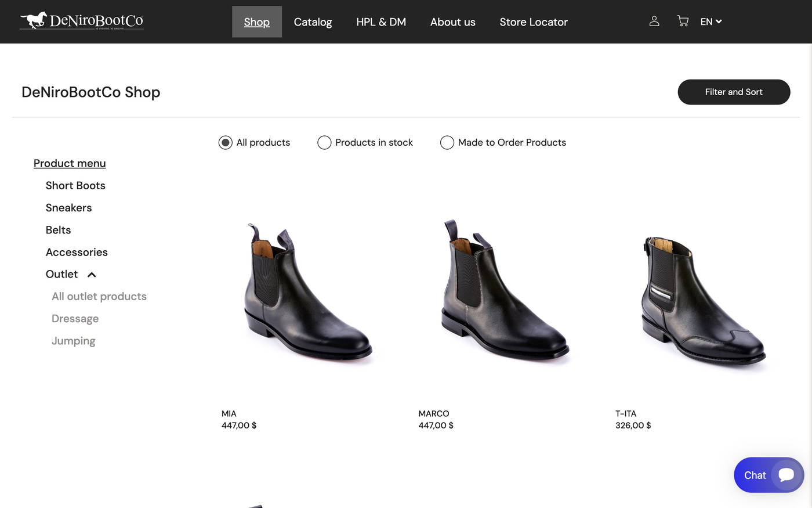
Task: Open the Store Locator menu item
Action: click(533, 21)
